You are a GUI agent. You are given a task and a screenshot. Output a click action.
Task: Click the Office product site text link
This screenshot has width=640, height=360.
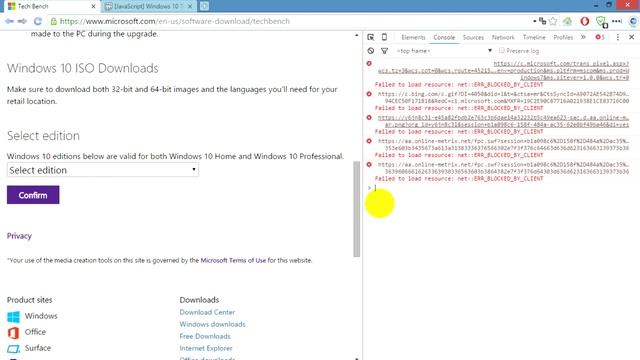(x=35, y=332)
